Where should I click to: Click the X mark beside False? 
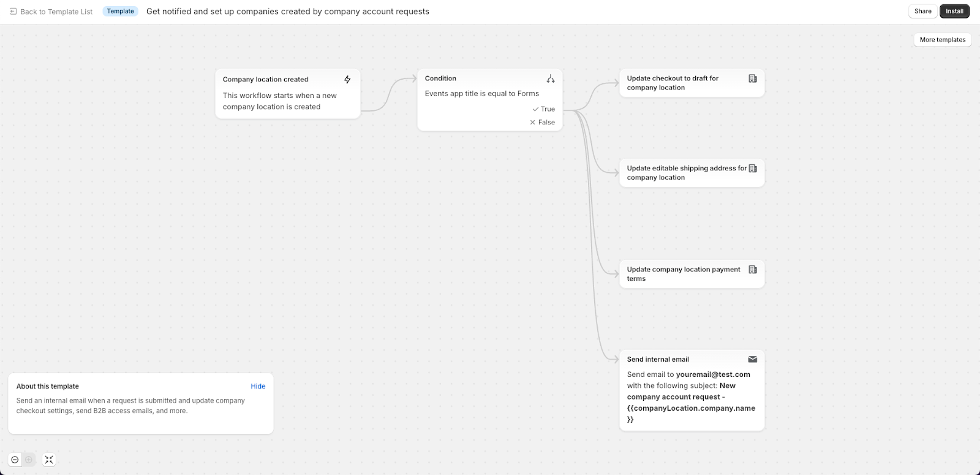click(532, 123)
